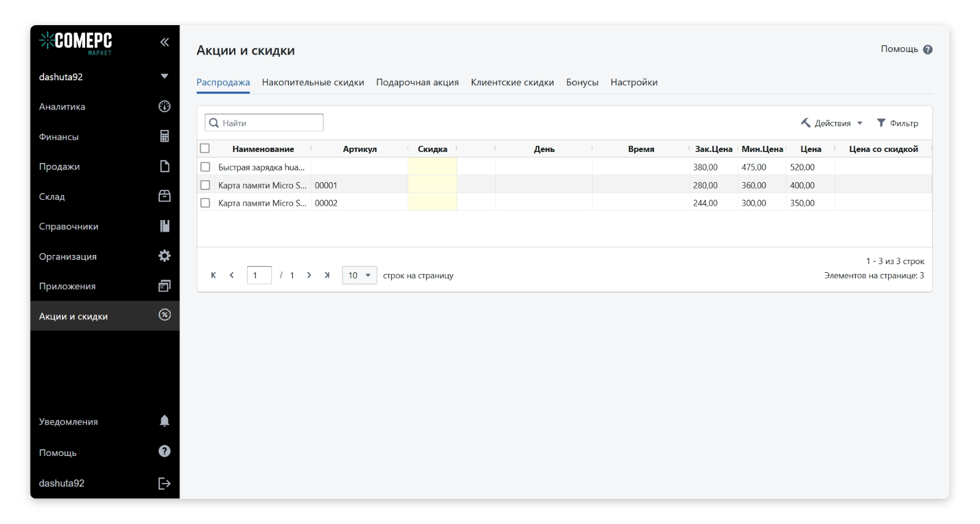Viewport: 980px width, 524px height.
Task: Click the yellow Скидка cell for item 00001
Action: (x=432, y=185)
